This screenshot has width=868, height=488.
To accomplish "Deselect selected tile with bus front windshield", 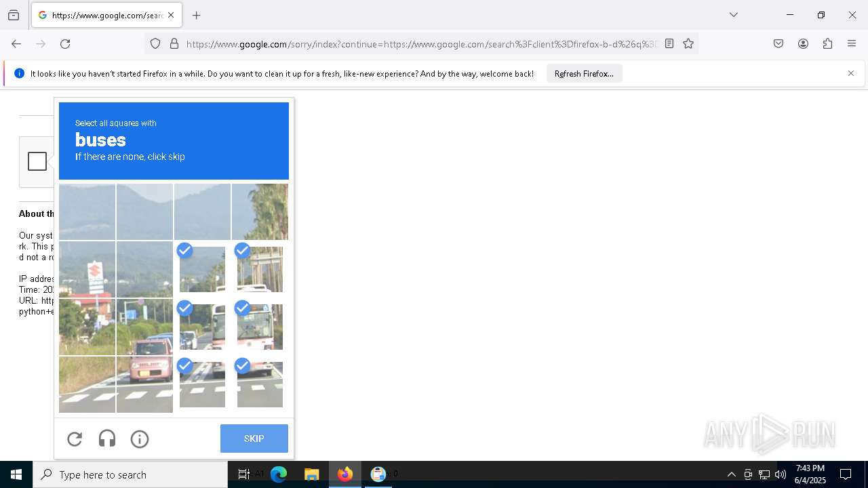I will pos(260,327).
